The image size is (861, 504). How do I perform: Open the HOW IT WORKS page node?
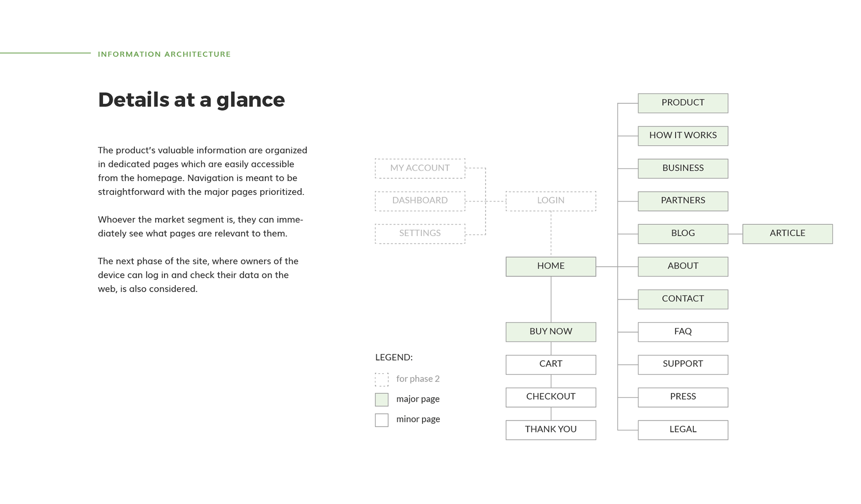pyautogui.click(x=683, y=136)
